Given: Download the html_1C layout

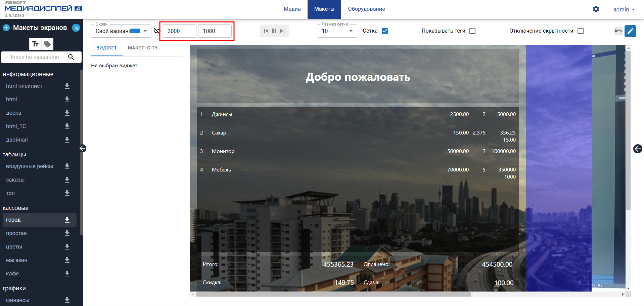Looking at the screenshot, I should pos(67,126).
